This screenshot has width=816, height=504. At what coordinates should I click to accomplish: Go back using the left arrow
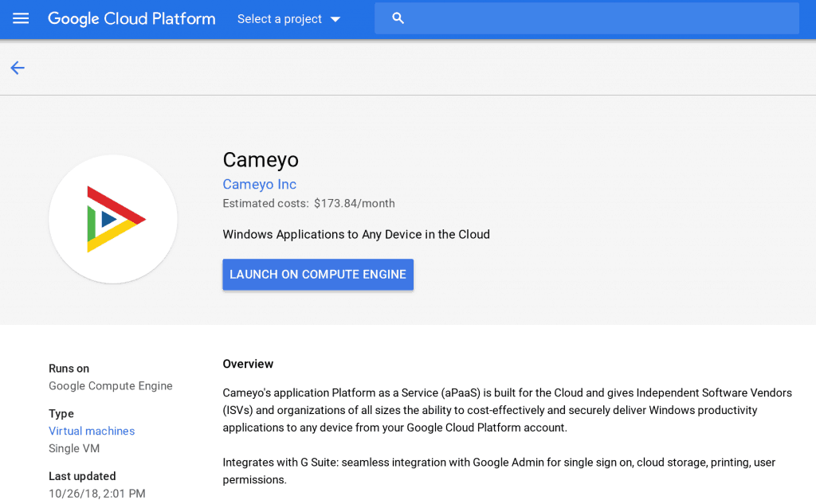point(18,68)
